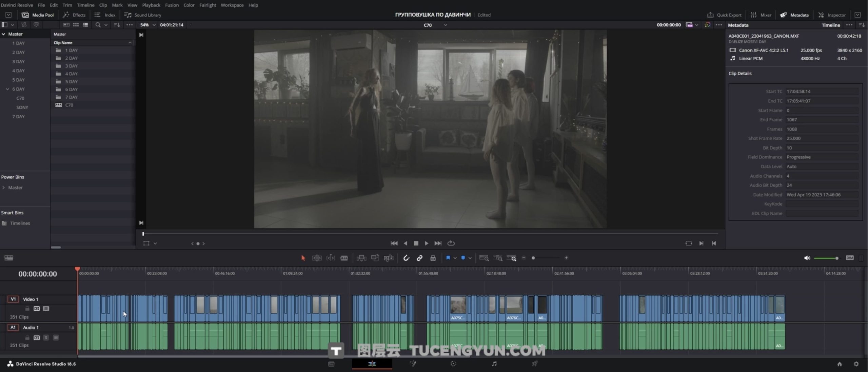Viewport: 868px width, 372px height.
Task: Select the Blade edit mode tool
Action: (x=344, y=258)
